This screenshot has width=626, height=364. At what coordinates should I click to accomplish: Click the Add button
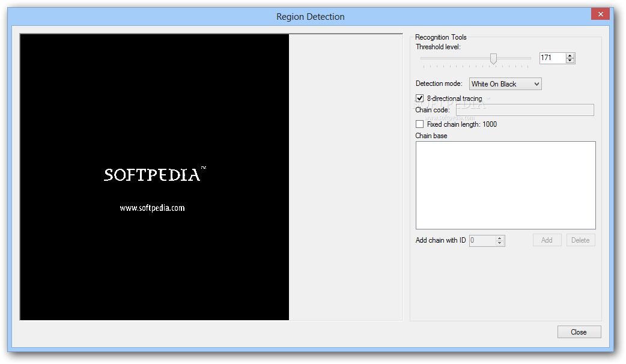[x=547, y=240]
